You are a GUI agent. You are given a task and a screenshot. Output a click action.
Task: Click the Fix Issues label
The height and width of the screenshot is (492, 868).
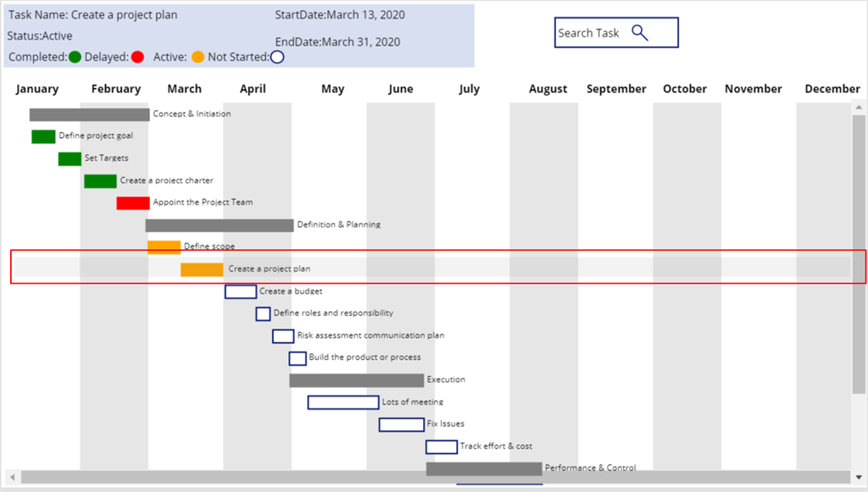pos(446,424)
